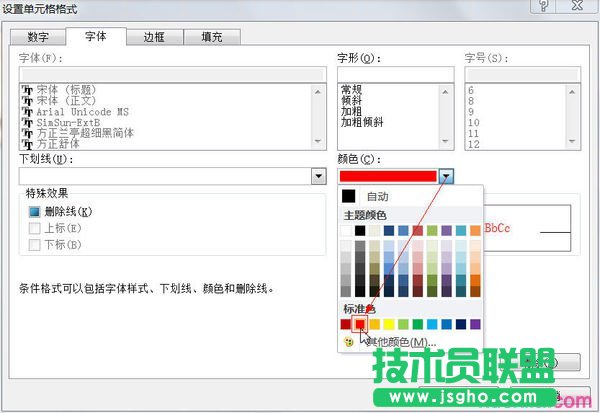
Task: Select the dark red standard color
Action: [346, 324]
